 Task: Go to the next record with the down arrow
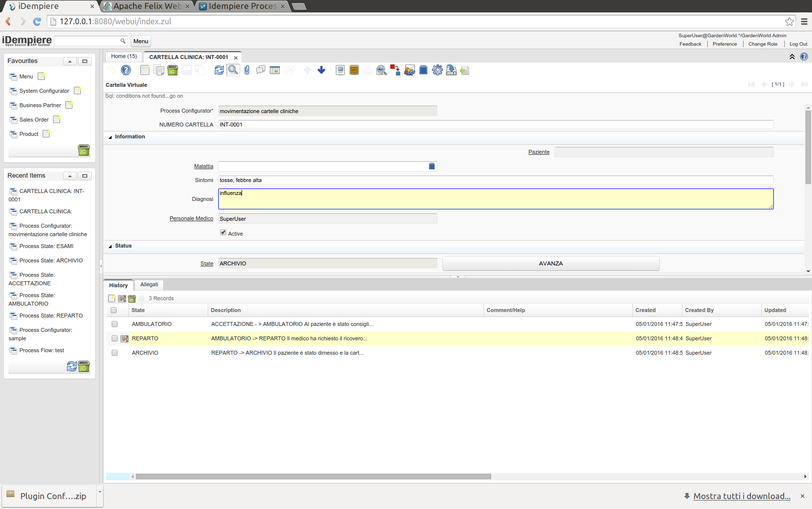[321, 70]
